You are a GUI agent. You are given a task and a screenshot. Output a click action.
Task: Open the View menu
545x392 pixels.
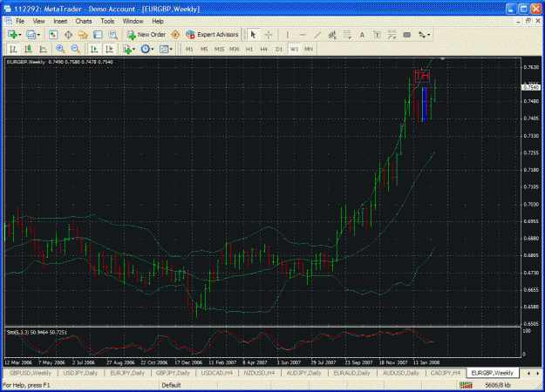tap(39, 21)
